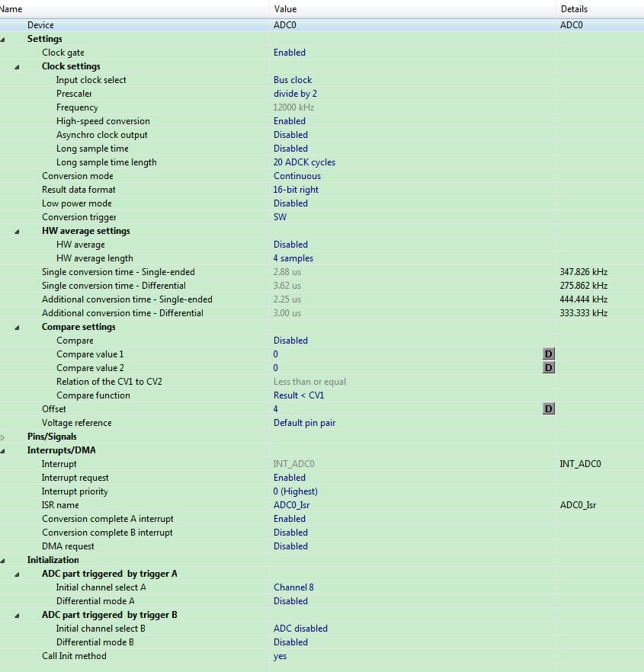
Task: Edit the ISR name value ADC0_Isr
Action: coord(292,505)
